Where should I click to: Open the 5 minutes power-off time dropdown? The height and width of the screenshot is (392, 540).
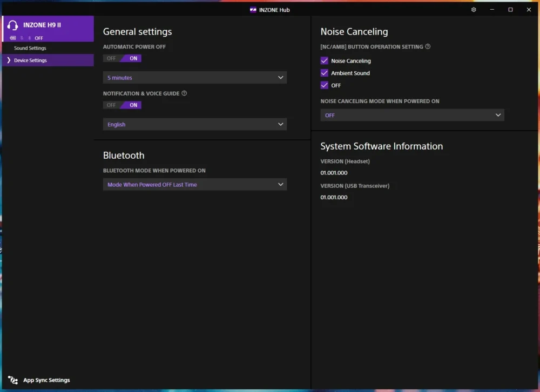point(195,78)
